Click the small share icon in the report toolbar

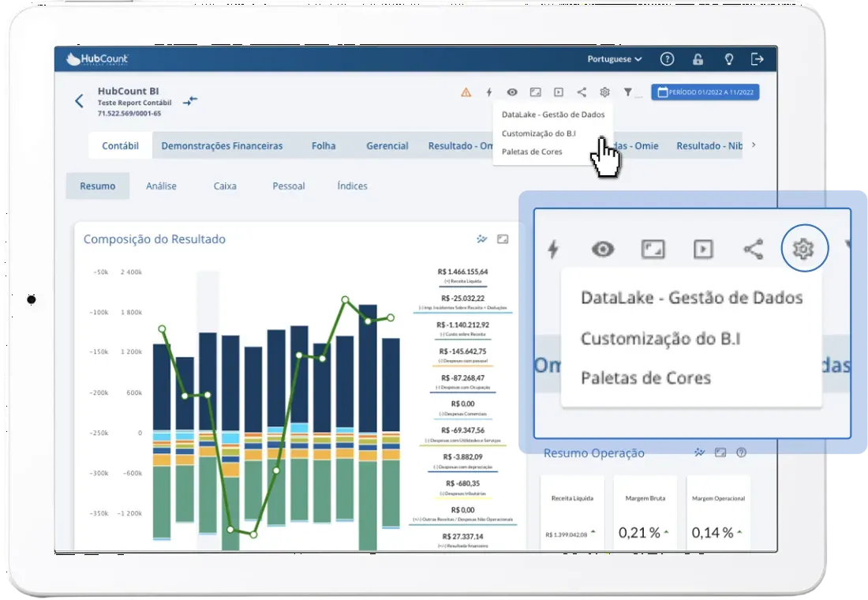[x=582, y=92]
